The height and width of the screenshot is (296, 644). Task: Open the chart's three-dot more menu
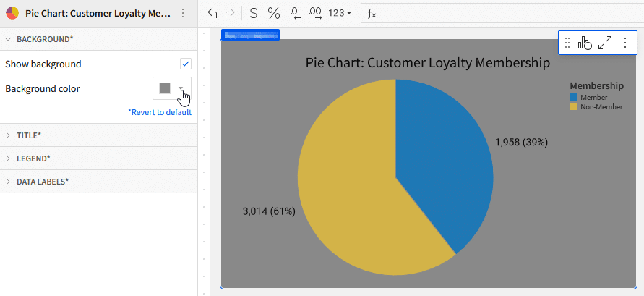[x=624, y=43]
